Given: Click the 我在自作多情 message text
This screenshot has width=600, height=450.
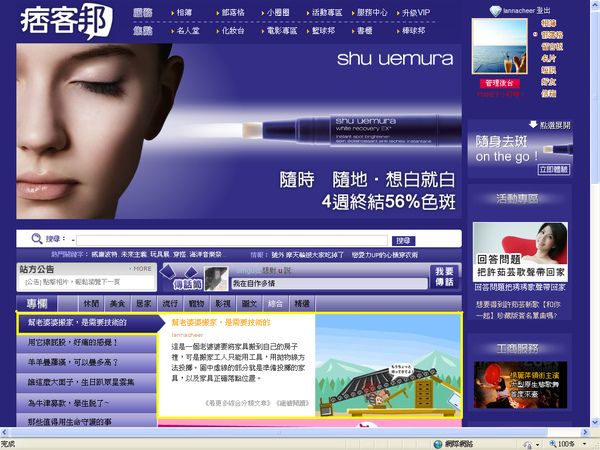Looking at the screenshot, I should (254, 284).
